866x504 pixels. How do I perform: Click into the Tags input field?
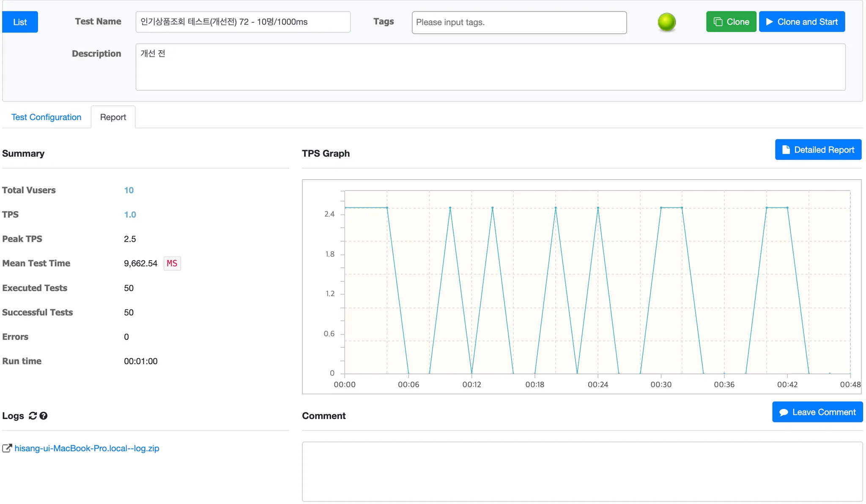pyautogui.click(x=519, y=22)
